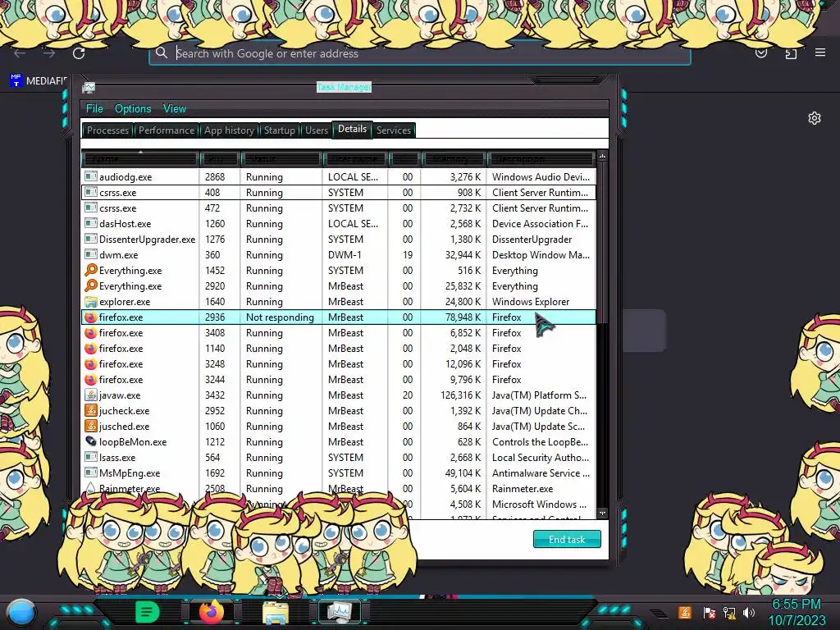Click Task Manager taskbar button

pos(339,612)
